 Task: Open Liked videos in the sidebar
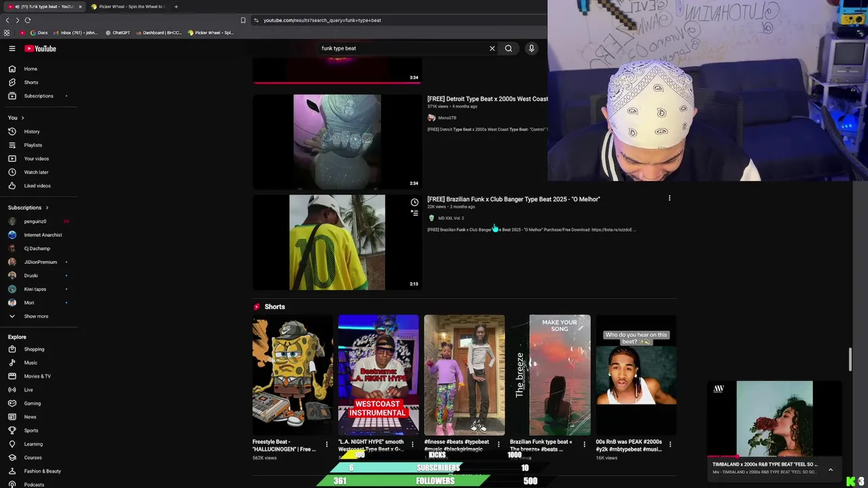pos(39,186)
